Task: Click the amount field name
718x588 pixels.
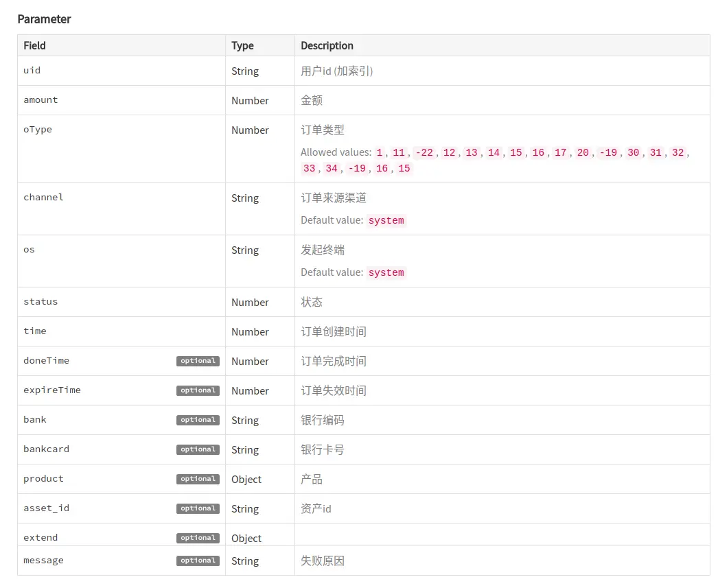Action: (x=40, y=100)
